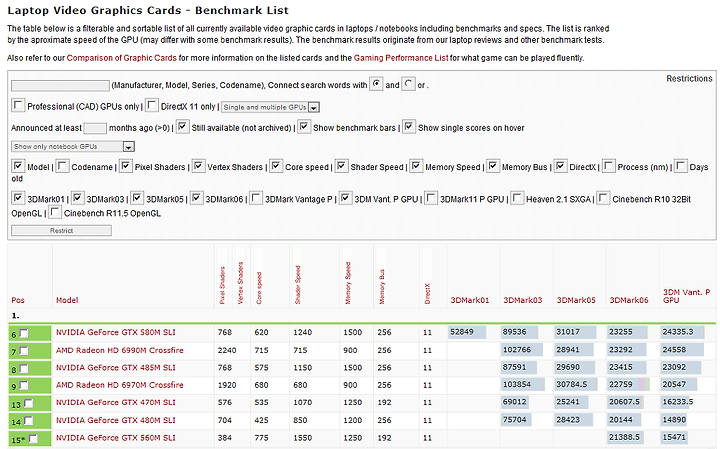
Task: Check the compare box for position 6
Action: [23, 333]
